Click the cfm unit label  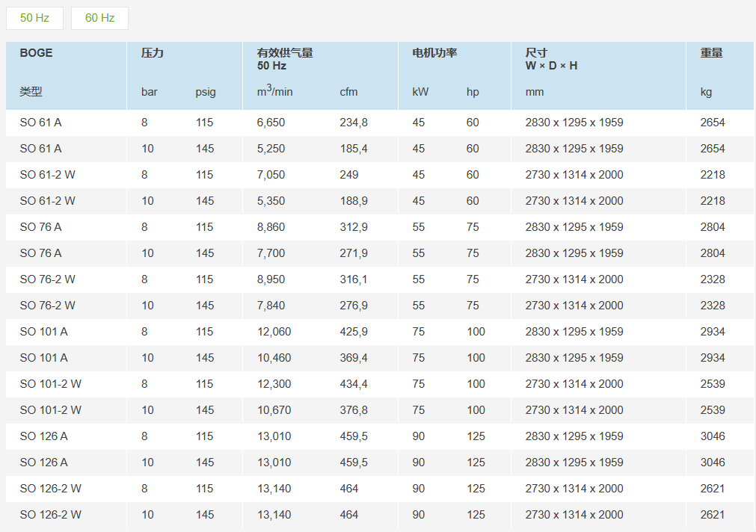coord(348,92)
